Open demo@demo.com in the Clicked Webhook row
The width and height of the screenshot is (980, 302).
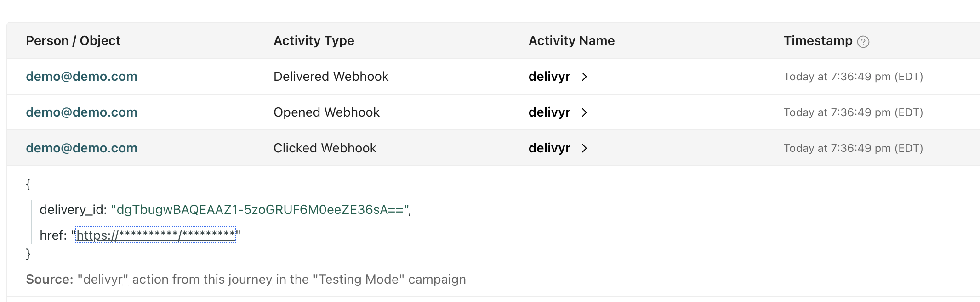pyautogui.click(x=81, y=148)
